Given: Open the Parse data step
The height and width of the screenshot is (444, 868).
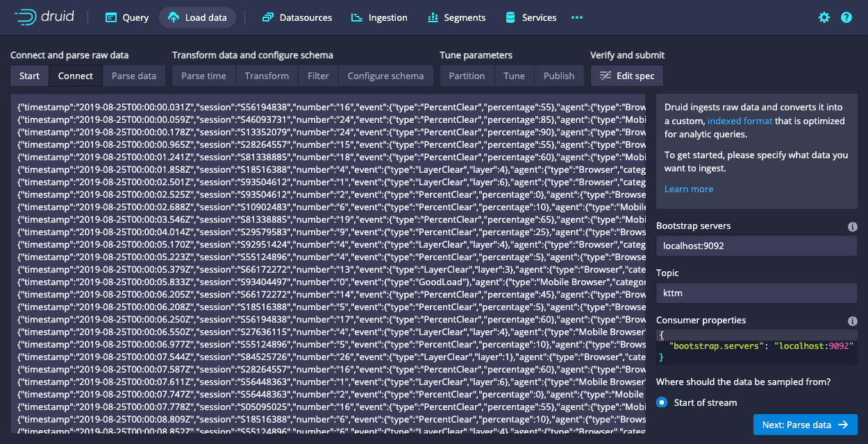Looking at the screenshot, I should [134, 76].
